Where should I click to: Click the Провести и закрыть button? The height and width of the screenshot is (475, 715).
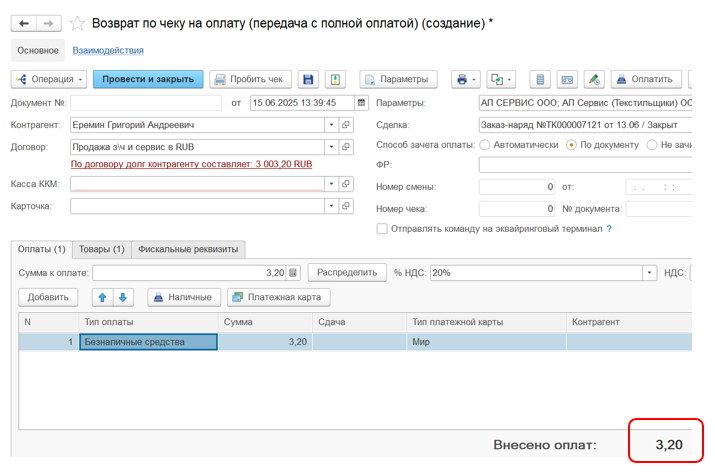148,79
